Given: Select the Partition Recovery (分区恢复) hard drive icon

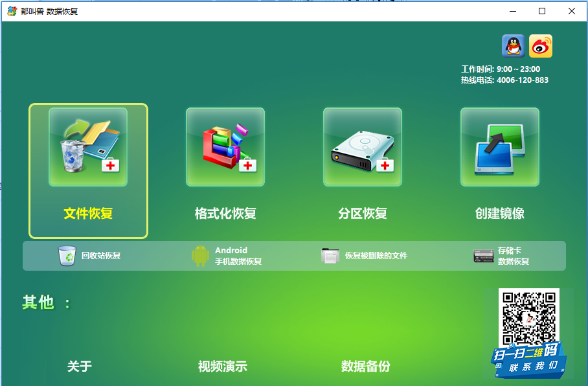Looking at the screenshot, I should [363, 147].
